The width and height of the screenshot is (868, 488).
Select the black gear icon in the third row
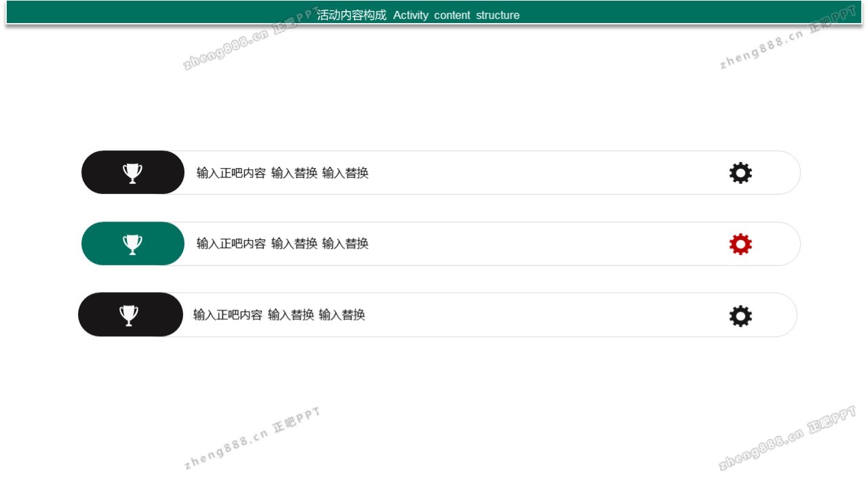(741, 316)
